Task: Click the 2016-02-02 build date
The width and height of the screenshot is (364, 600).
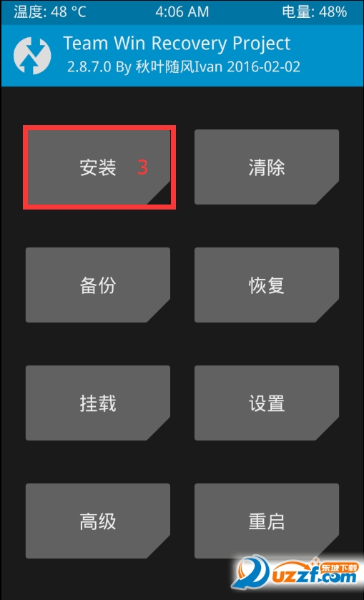Action: coord(264,67)
